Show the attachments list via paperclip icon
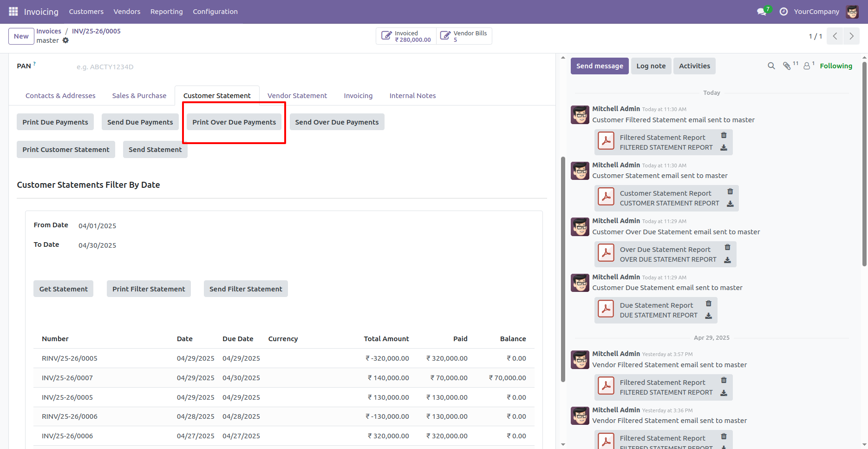Image resolution: width=868 pixels, height=449 pixels. pyautogui.click(x=788, y=66)
